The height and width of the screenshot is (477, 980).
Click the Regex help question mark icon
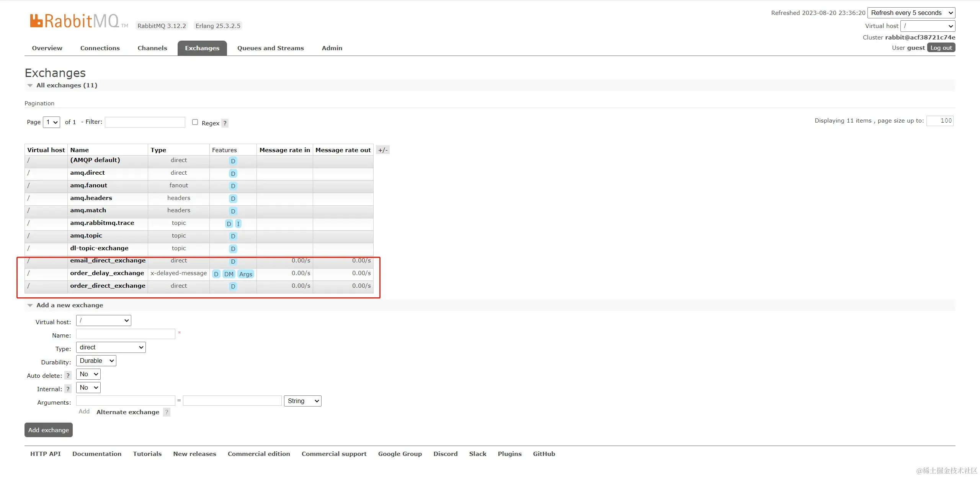225,123
